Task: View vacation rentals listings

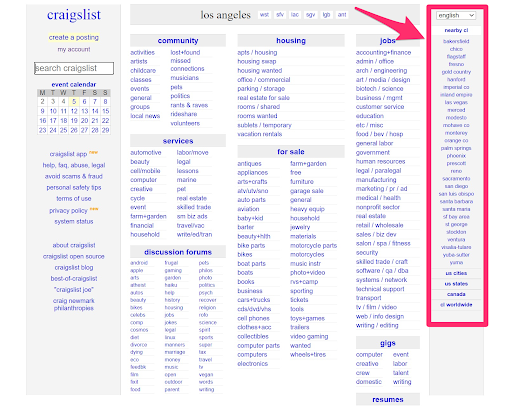Action: pyautogui.click(x=260, y=134)
